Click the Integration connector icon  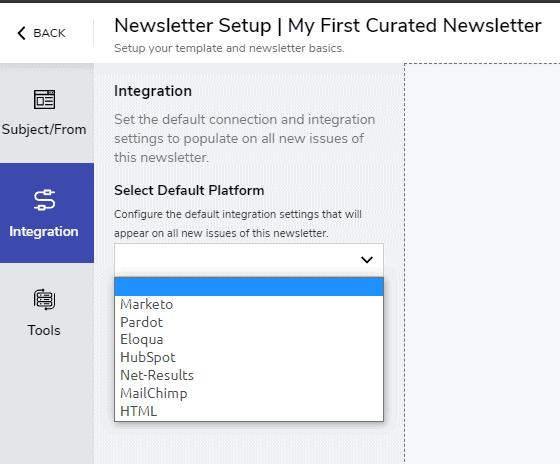(x=45, y=200)
